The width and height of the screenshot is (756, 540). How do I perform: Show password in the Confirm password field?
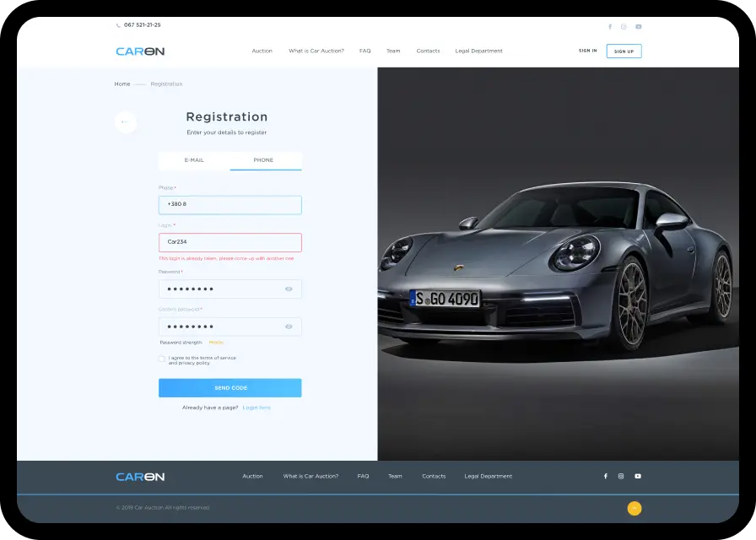(x=289, y=327)
